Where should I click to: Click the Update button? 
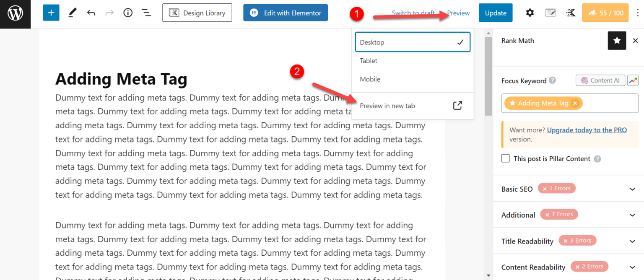pyautogui.click(x=496, y=13)
